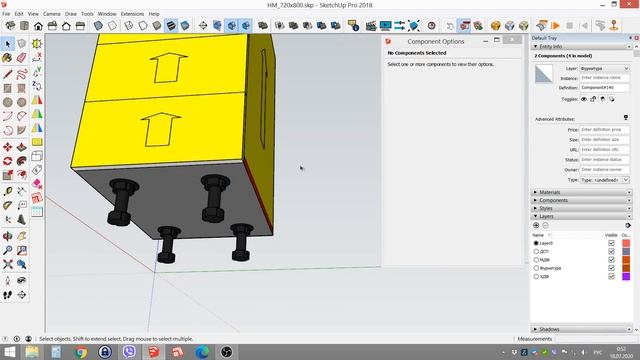Open the Draw menu
640x360 pixels.
(71, 14)
